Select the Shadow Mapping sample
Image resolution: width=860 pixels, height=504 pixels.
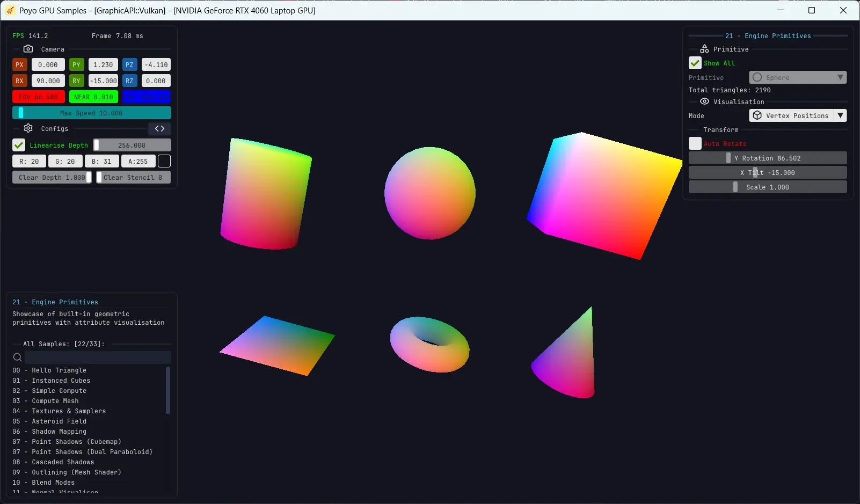pyautogui.click(x=59, y=432)
